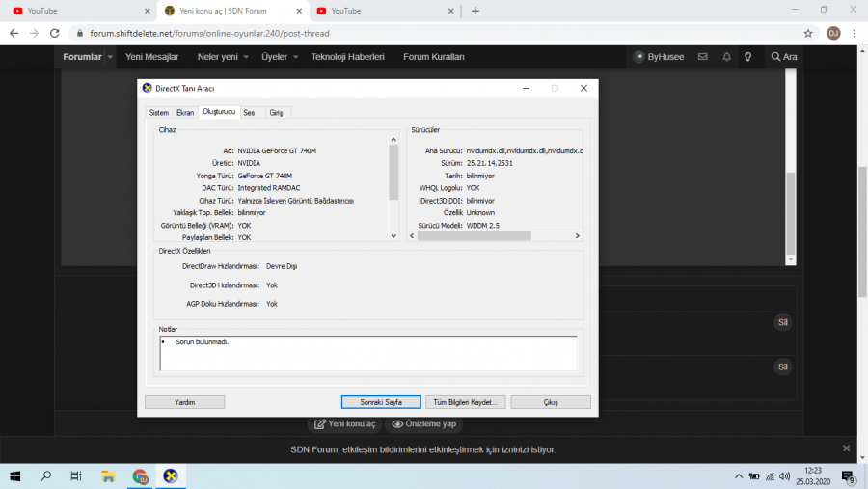
Task: Close the first YouTube tab
Action: 147,11
